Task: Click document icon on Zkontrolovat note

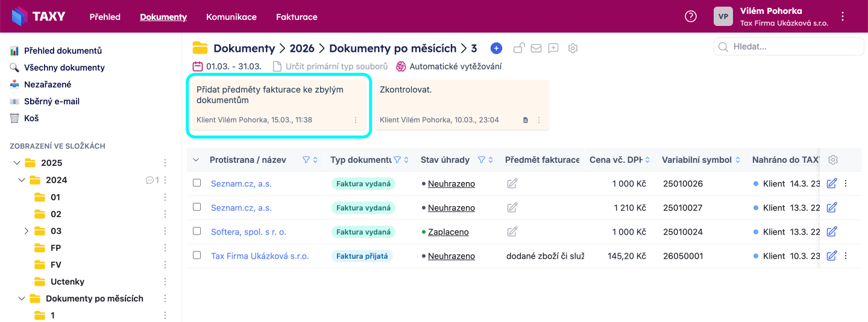Action: pyautogui.click(x=525, y=120)
